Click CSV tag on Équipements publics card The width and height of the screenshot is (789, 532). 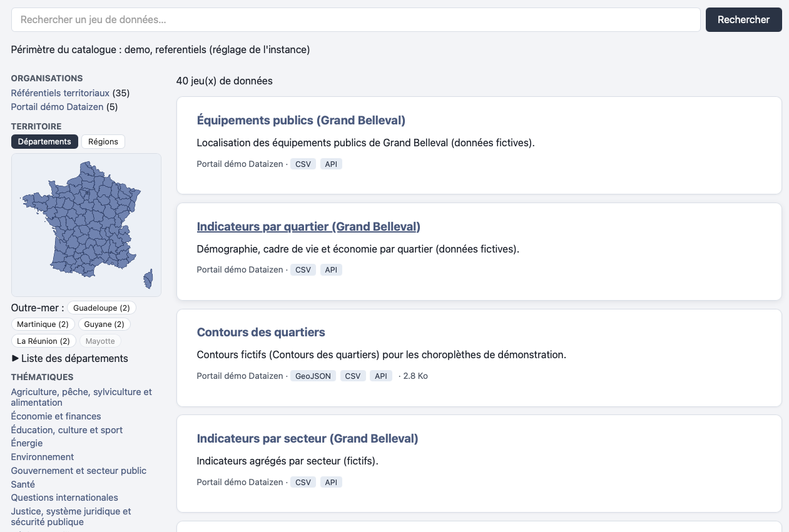[303, 164]
